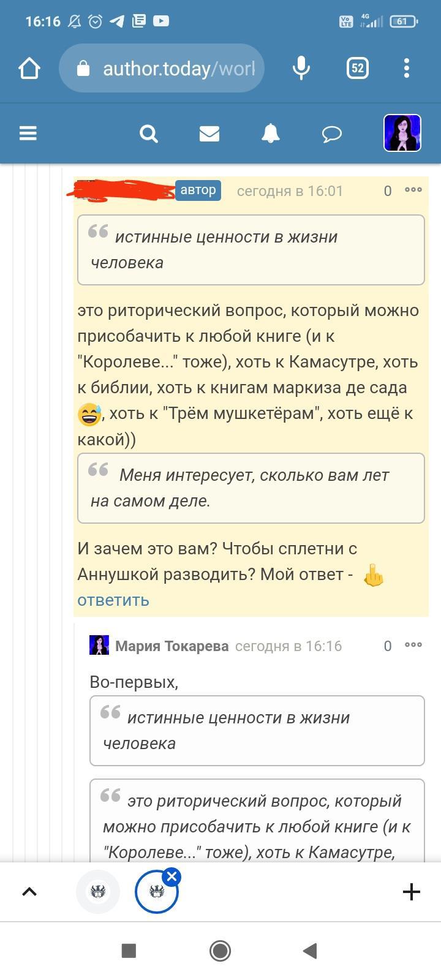Image resolution: width=441 pixels, height=980 pixels.
Task: Tap the browser home icon
Action: (x=29, y=68)
